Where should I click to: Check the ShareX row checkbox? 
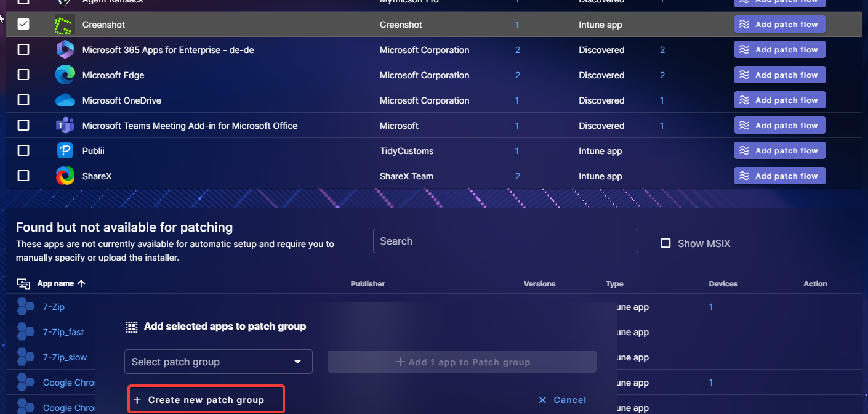(x=23, y=176)
